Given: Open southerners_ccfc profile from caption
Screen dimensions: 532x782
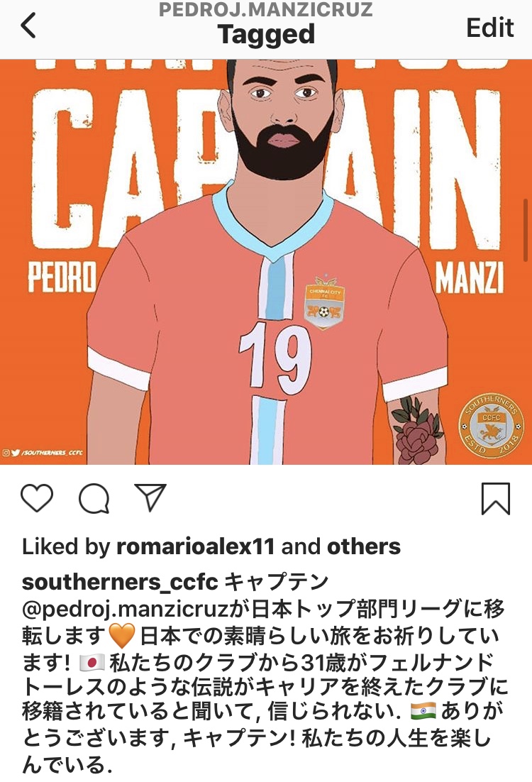Looking at the screenshot, I should click(x=120, y=581).
